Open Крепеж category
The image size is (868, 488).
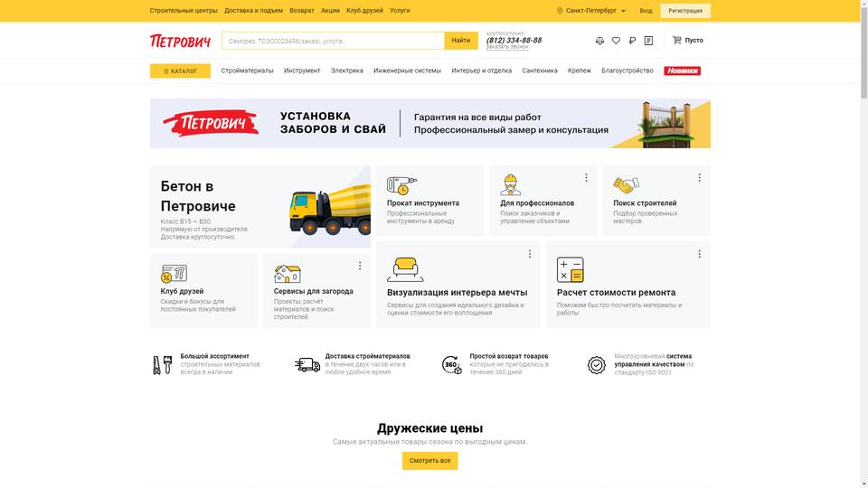click(x=580, y=70)
